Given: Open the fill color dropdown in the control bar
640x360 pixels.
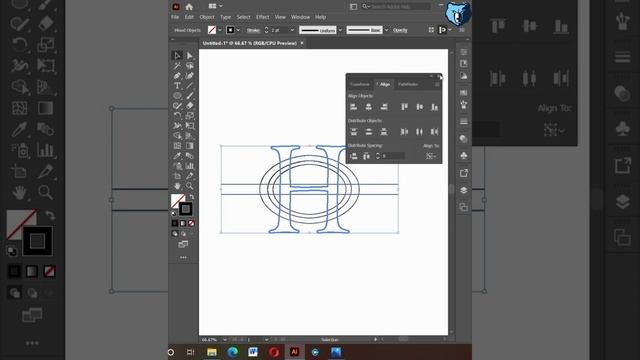Looking at the screenshot, I should pos(220,30).
